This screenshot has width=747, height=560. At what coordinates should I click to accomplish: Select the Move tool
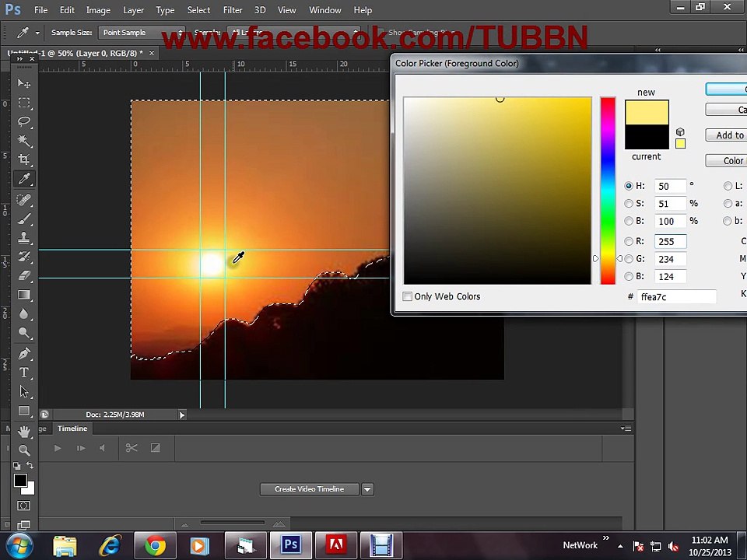point(24,83)
